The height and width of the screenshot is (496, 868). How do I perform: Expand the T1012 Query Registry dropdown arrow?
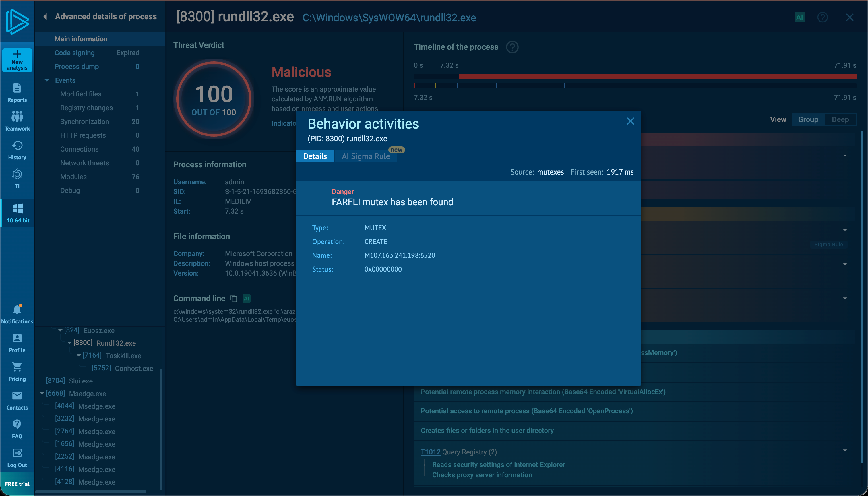[x=845, y=451]
